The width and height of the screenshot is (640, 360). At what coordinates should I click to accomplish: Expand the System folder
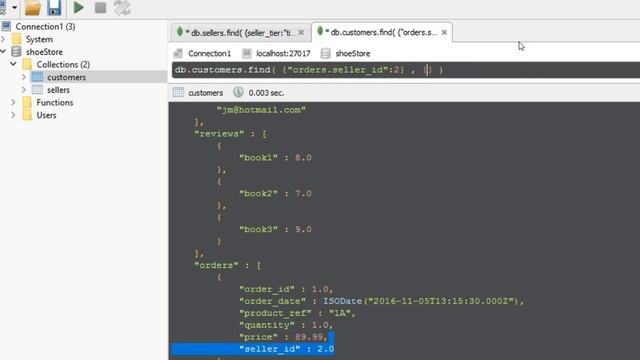pos(3,39)
